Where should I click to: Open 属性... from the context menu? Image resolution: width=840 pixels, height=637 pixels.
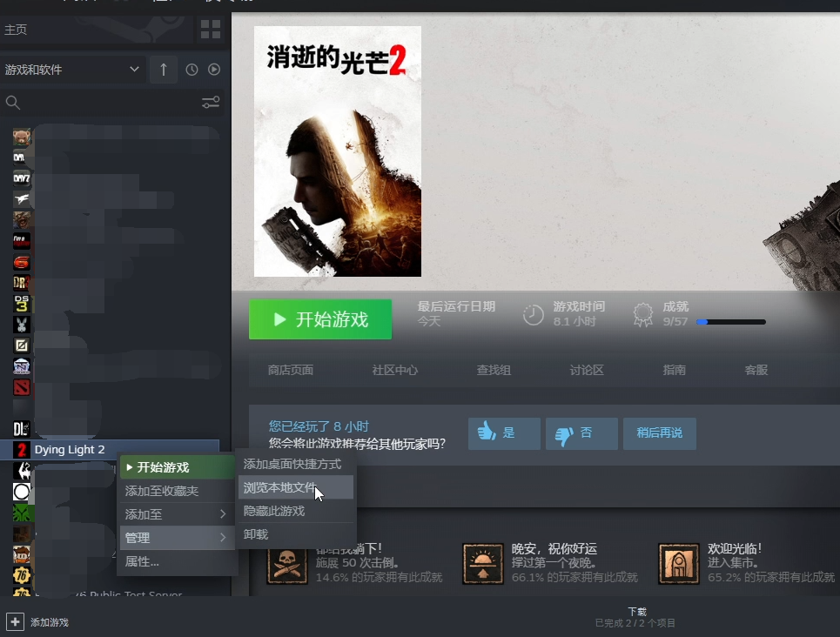178,561
